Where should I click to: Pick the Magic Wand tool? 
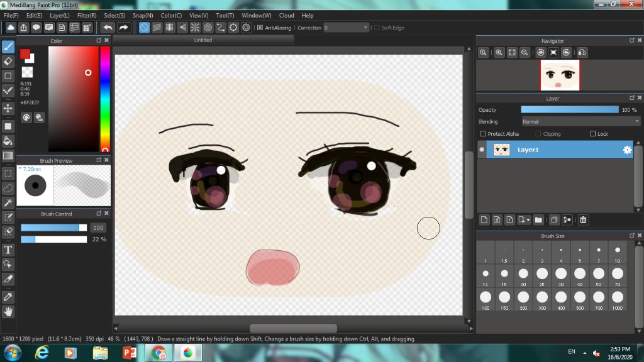coord(8,202)
